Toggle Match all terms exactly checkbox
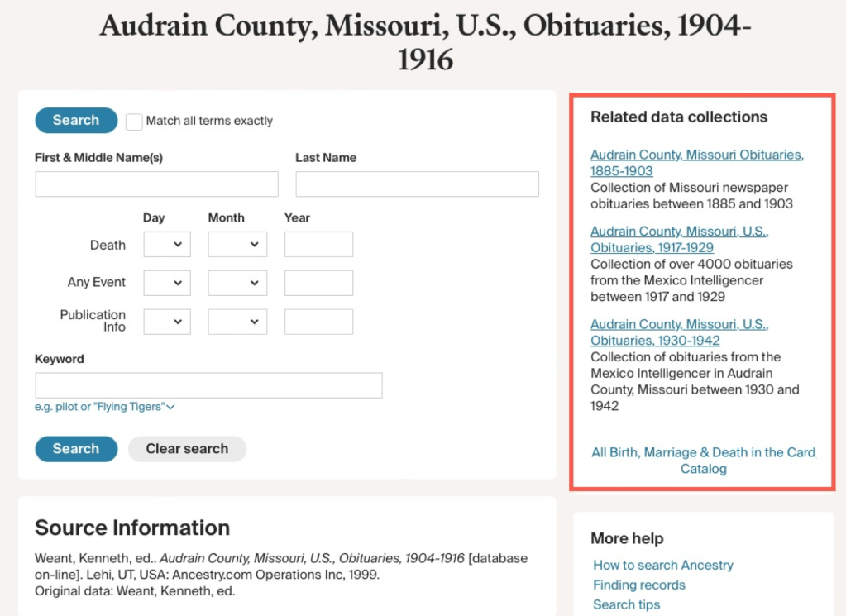The height and width of the screenshot is (616, 846). click(134, 122)
